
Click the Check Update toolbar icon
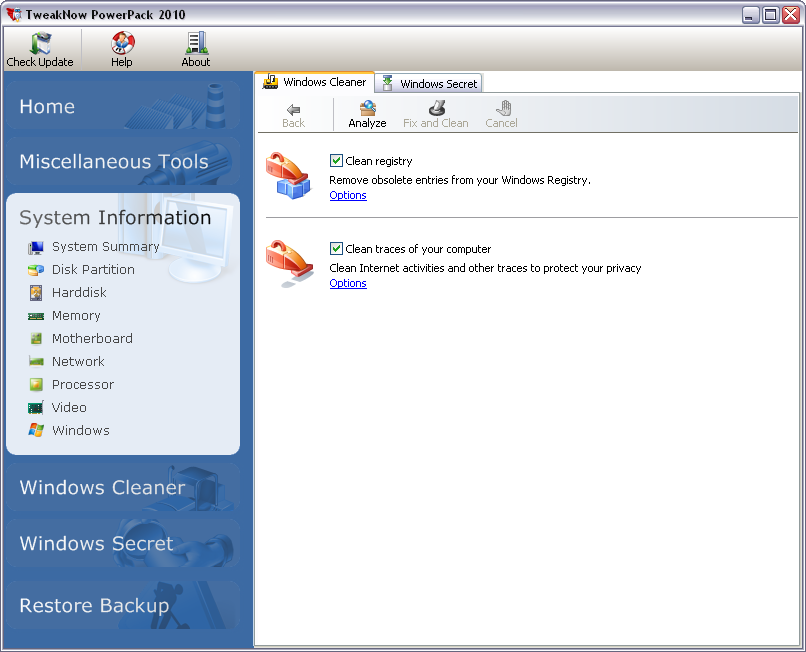41,43
